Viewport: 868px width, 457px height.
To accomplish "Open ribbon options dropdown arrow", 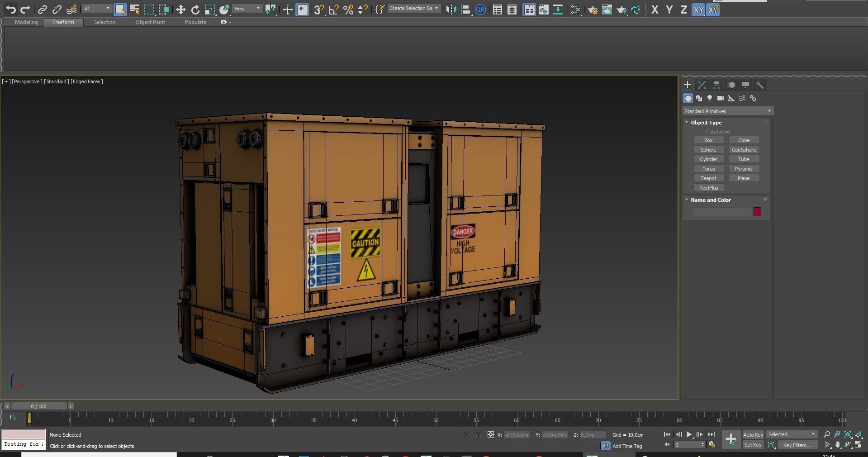I will pos(230,22).
